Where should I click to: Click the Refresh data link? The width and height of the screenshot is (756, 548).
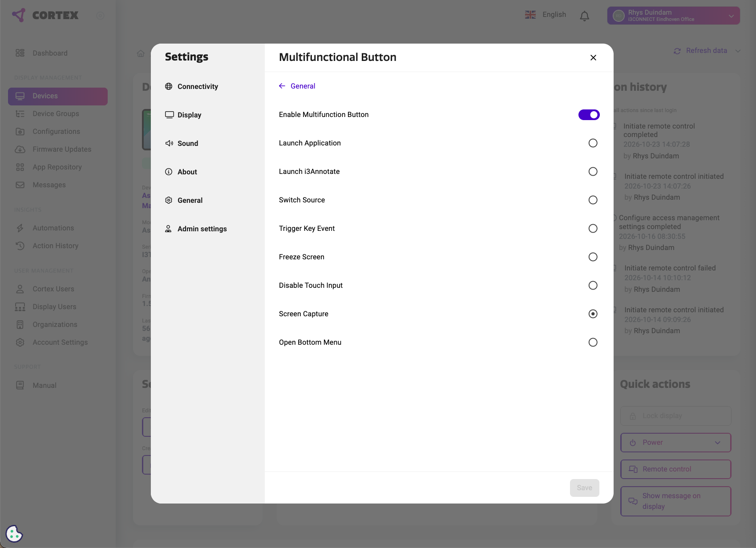click(707, 51)
